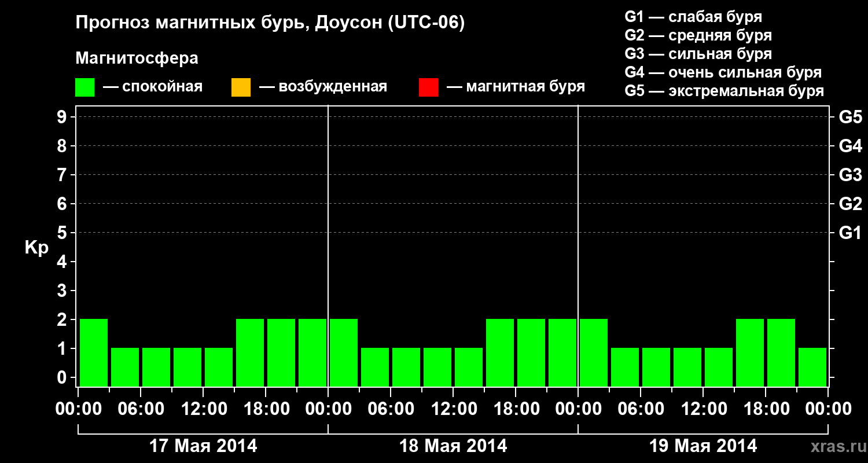
Task: Click the Kp 2 bar for 17 Мая 00:00–03:00
Action: coord(94,352)
